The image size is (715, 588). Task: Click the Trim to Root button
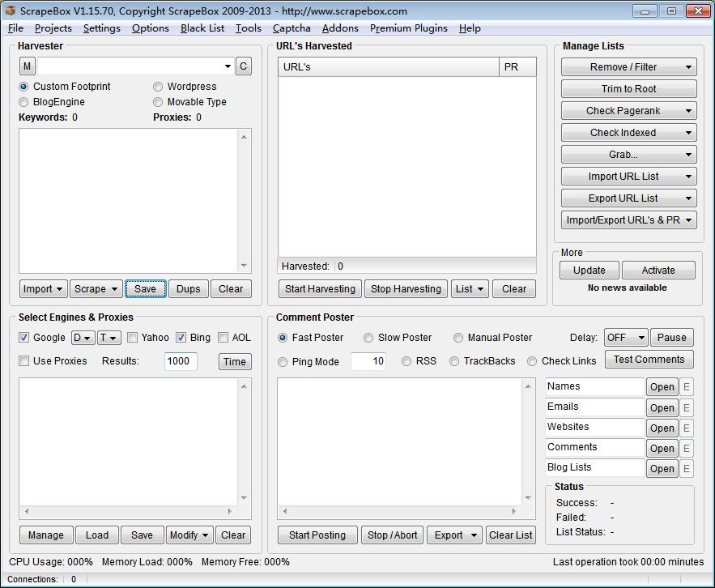point(629,89)
